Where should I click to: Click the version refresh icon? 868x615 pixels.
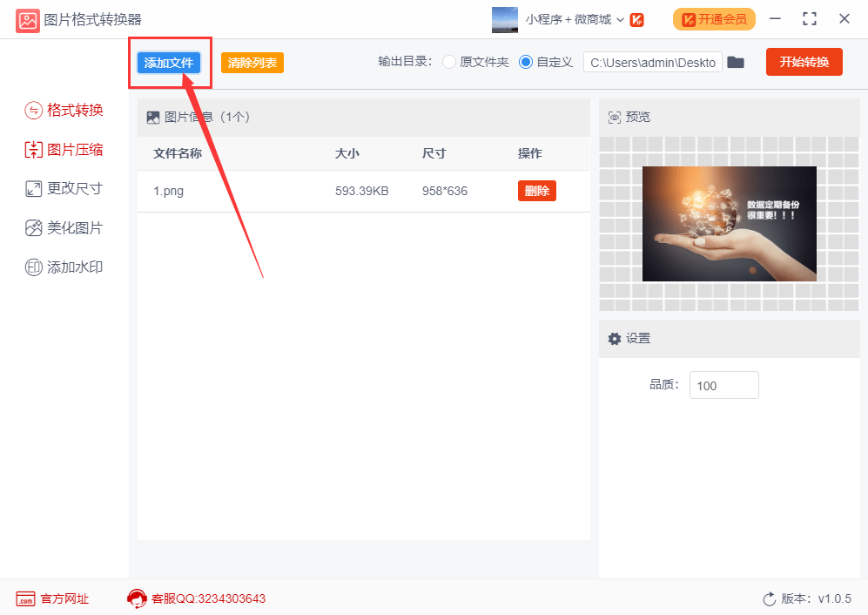pos(770,599)
